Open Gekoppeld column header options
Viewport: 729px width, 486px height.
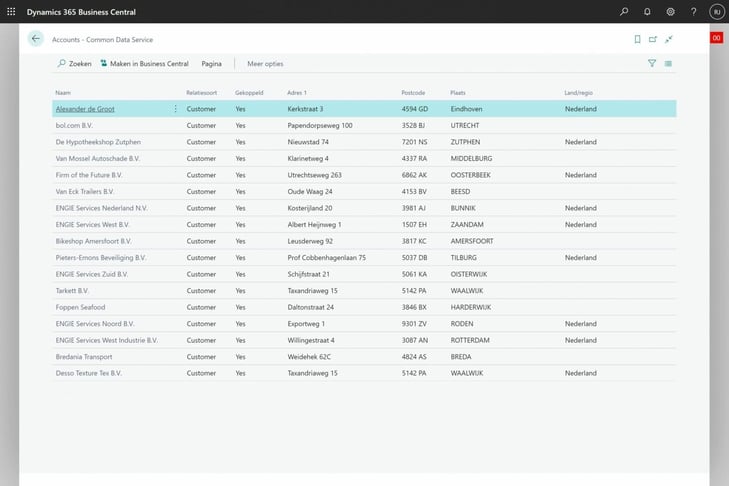pos(249,93)
